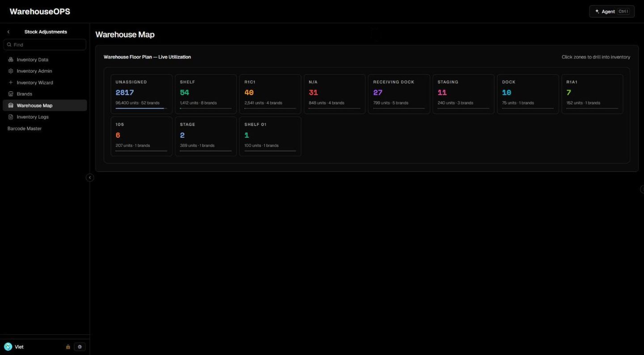Open settings with the bottom gear icon
The image size is (644, 355).
pos(80,347)
